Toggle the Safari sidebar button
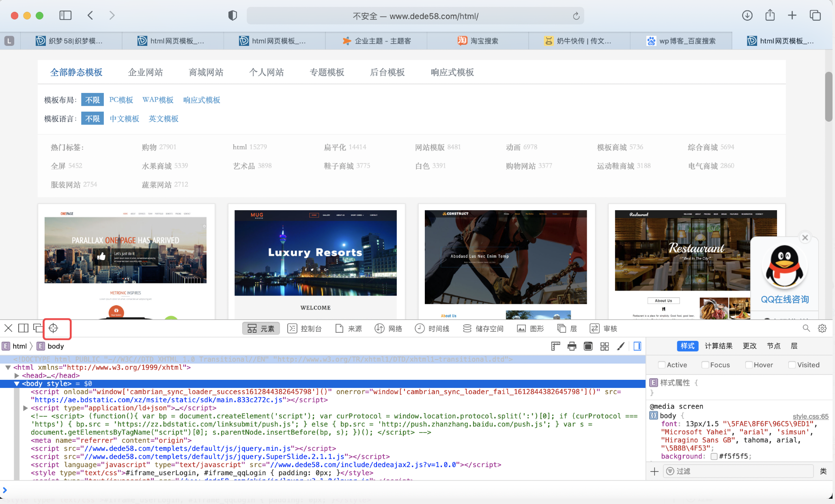This screenshot has width=835, height=504. (x=65, y=15)
